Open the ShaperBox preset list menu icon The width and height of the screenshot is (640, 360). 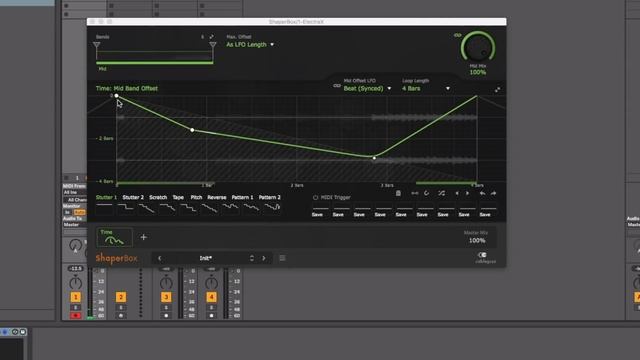click(282, 258)
